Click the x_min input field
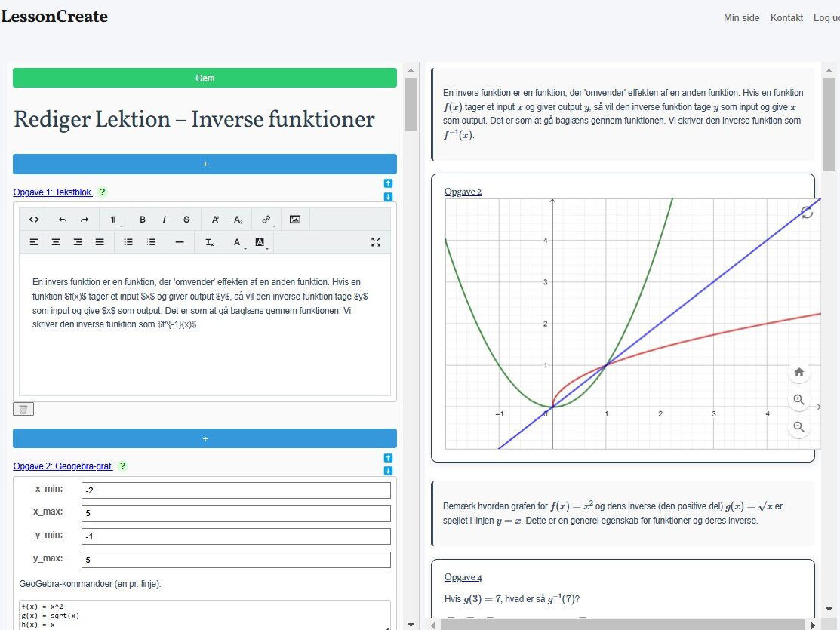 coord(235,490)
